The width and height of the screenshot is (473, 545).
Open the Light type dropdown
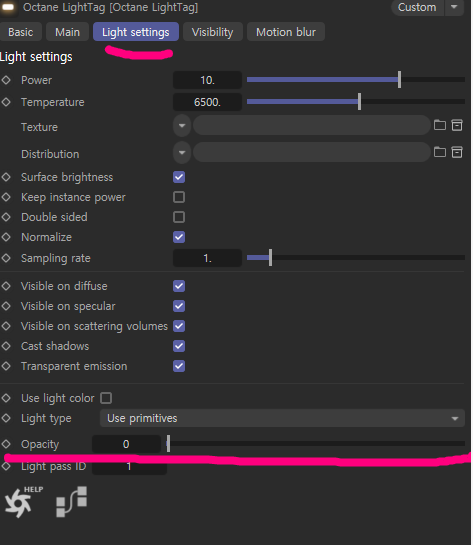(282, 418)
